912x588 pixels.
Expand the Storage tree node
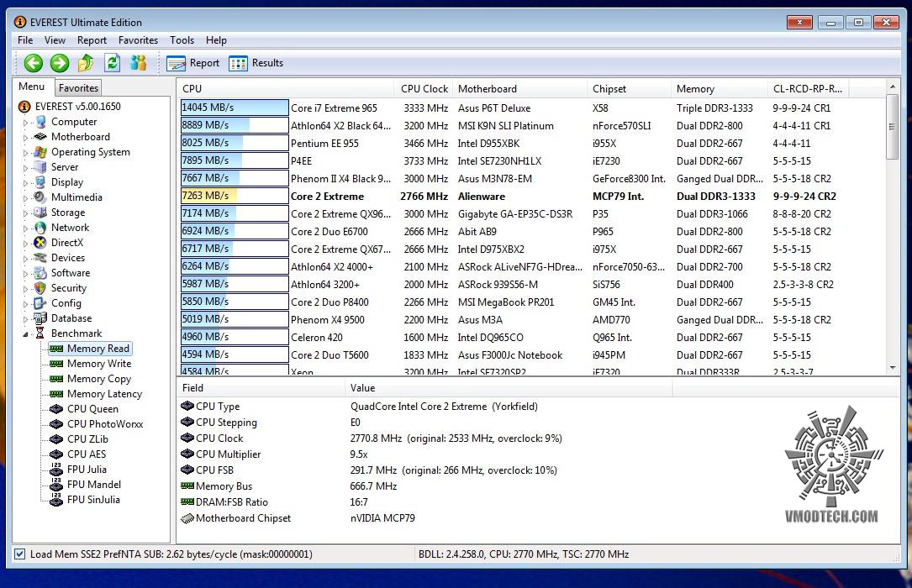25,213
